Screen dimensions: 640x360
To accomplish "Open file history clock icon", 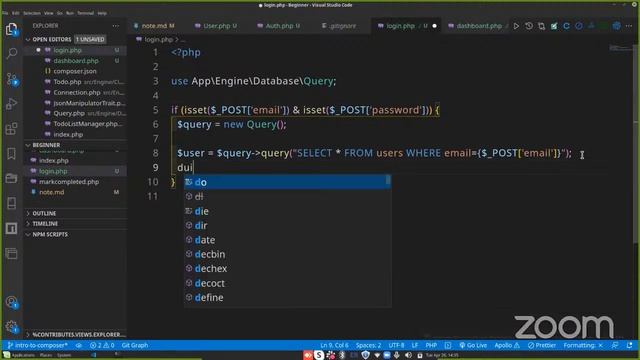I will coord(529,26).
